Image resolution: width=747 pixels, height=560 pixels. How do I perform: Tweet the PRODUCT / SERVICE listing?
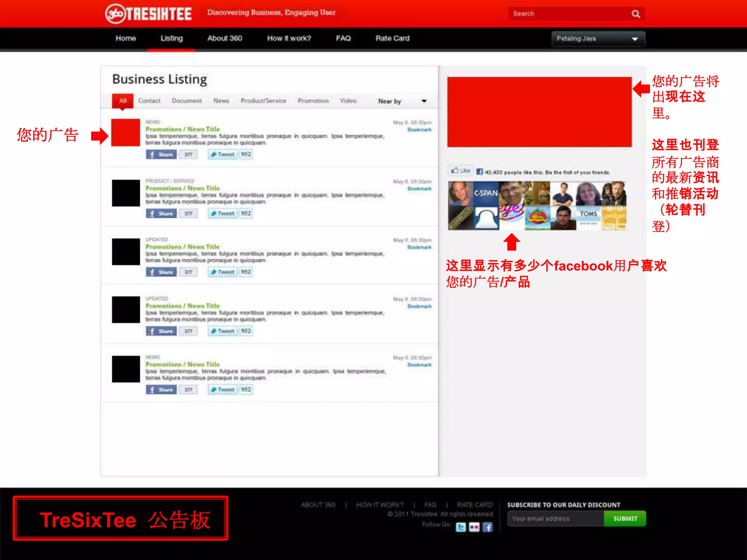[222, 214]
